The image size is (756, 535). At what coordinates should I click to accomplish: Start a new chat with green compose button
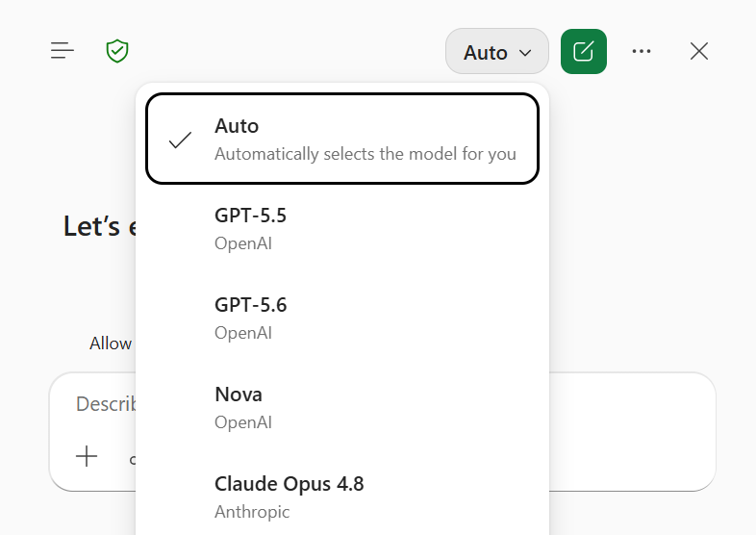[584, 52]
